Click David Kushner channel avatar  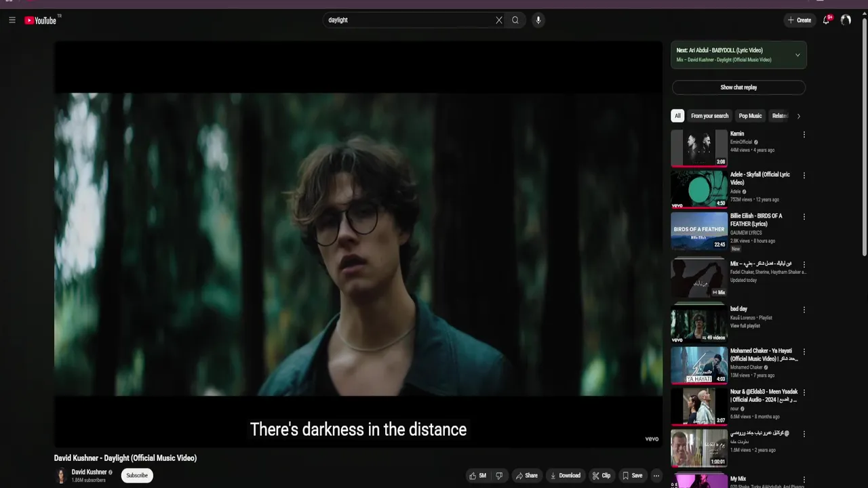coord(61,476)
